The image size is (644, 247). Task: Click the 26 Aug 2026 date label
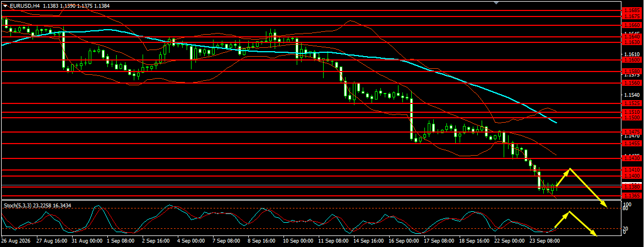[x=15, y=241]
